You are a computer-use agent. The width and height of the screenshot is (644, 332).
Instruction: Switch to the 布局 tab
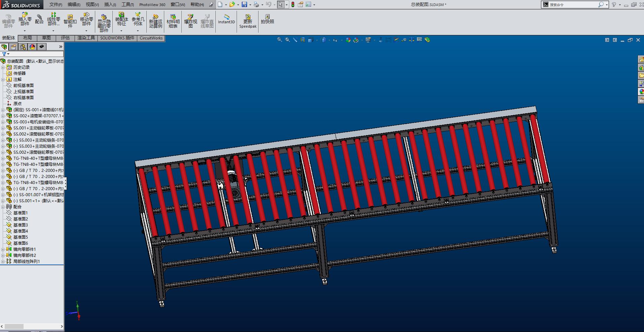28,38
